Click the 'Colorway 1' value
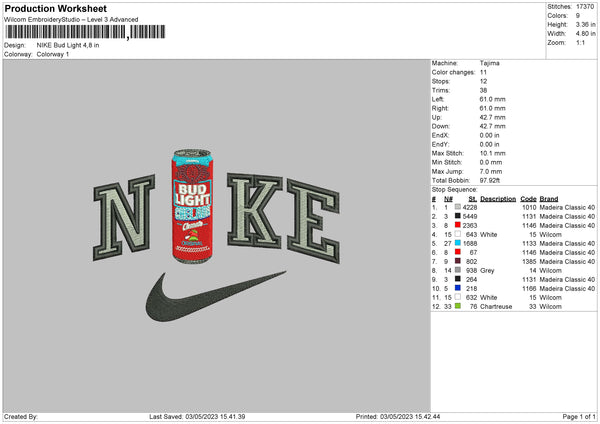 click(53, 54)
